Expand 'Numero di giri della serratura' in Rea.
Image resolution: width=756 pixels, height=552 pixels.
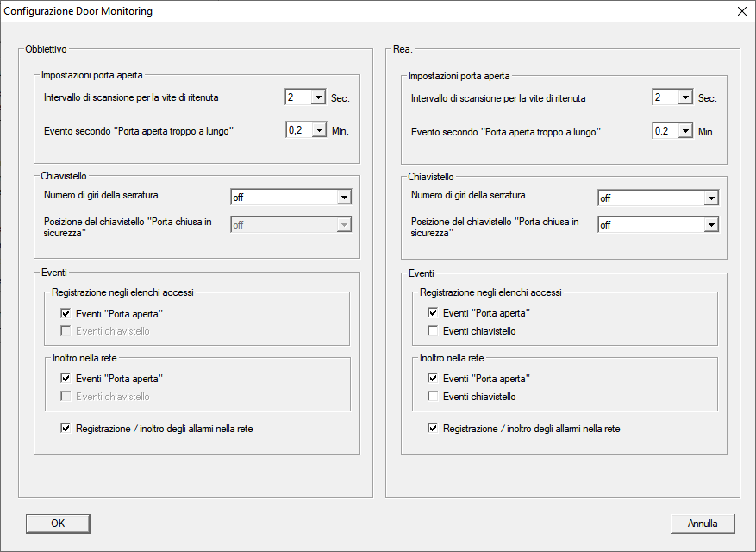click(x=710, y=198)
